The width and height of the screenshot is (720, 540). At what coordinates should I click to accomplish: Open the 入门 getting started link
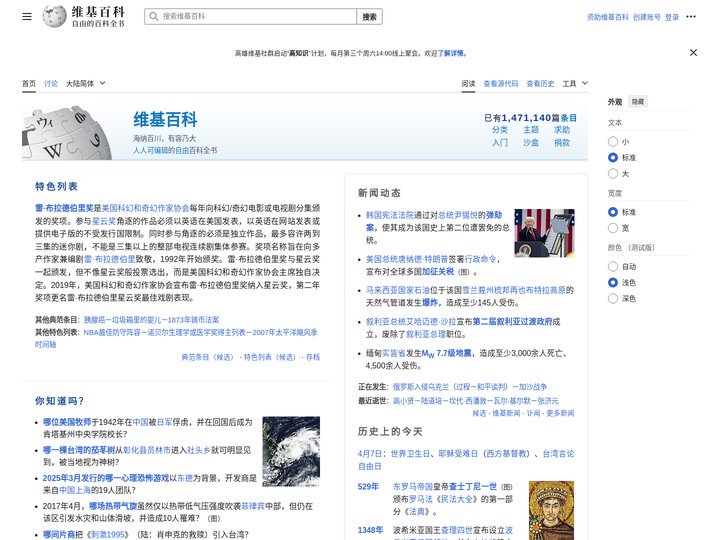(x=500, y=143)
